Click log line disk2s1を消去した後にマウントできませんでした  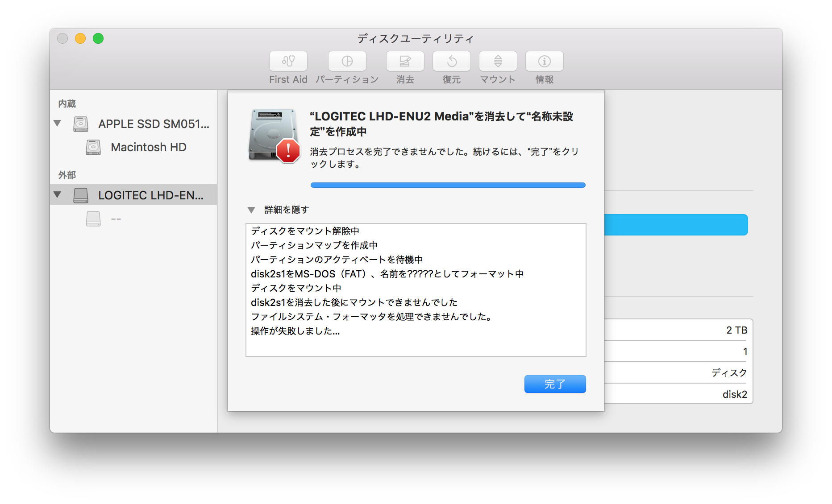(x=354, y=302)
